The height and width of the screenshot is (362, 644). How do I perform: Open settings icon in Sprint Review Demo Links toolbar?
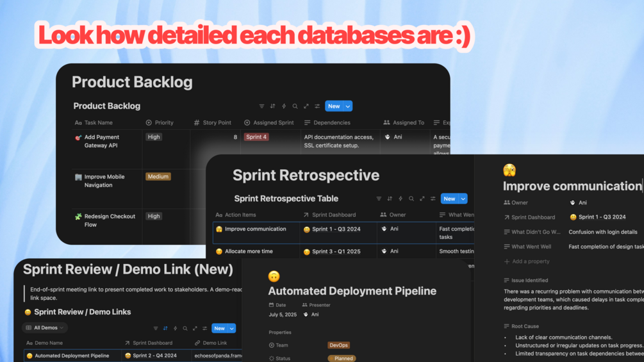(205, 328)
